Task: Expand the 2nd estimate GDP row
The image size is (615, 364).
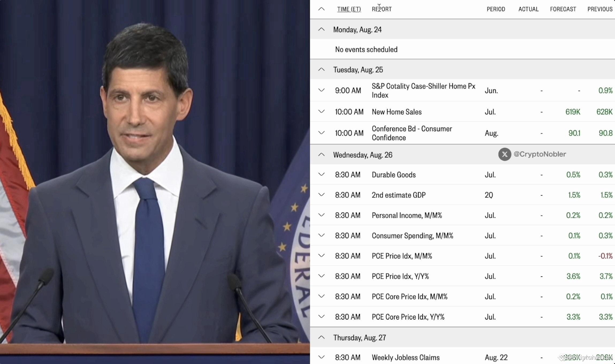Action: [x=321, y=195]
